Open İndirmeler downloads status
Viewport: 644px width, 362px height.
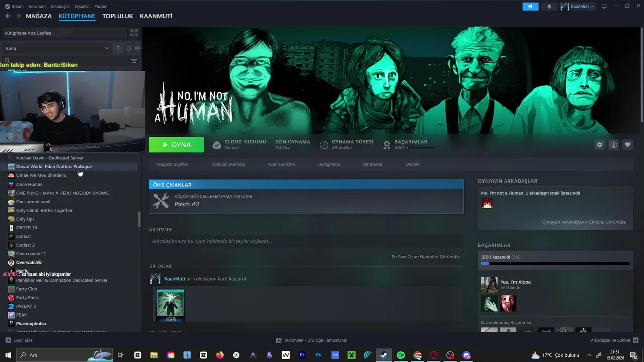click(312, 340)
